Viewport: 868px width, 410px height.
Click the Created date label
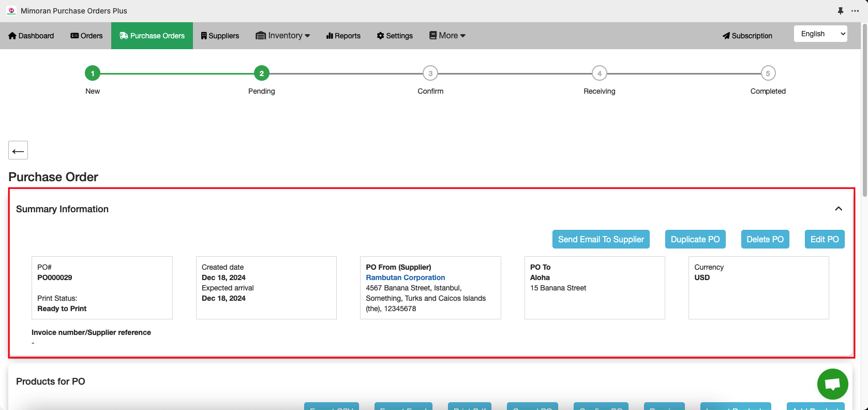coord(222,267)
